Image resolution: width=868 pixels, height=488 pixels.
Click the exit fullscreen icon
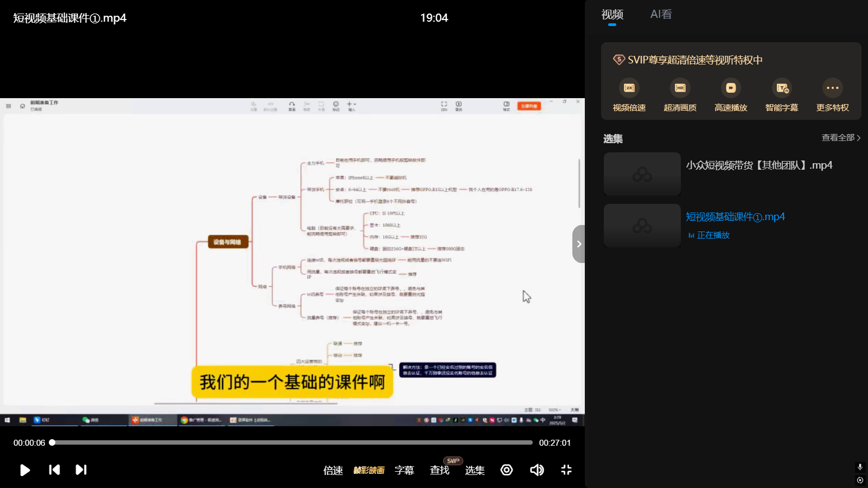(x=566, y=470)
